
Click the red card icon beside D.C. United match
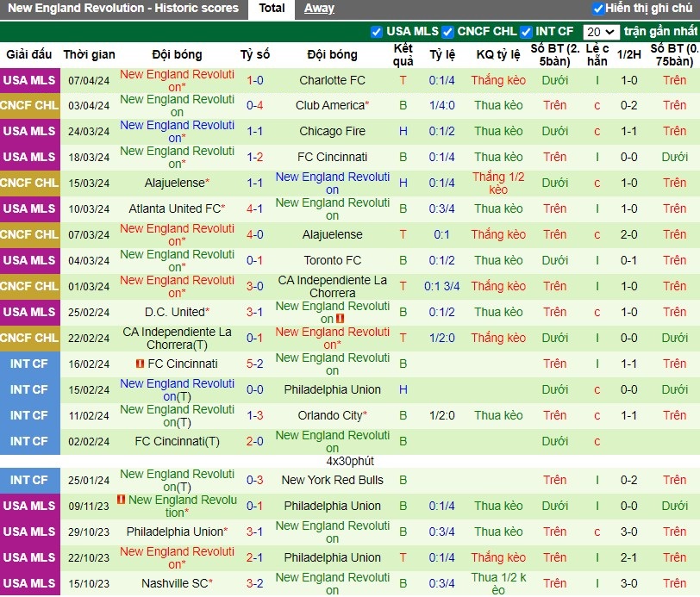(341, 319)
